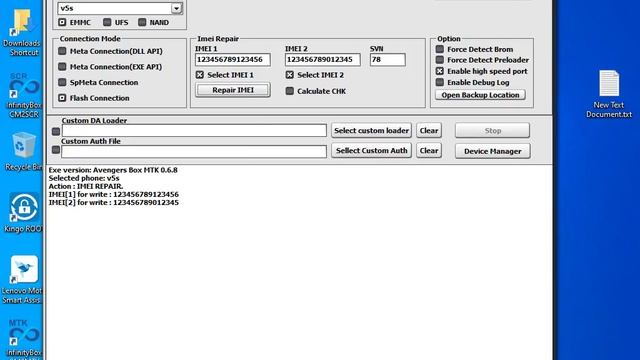The width and height of the screenshot is (640, 360).
Task: Choose Flash Connection mode
Action: pyautogui.click(x=62, y=98)
